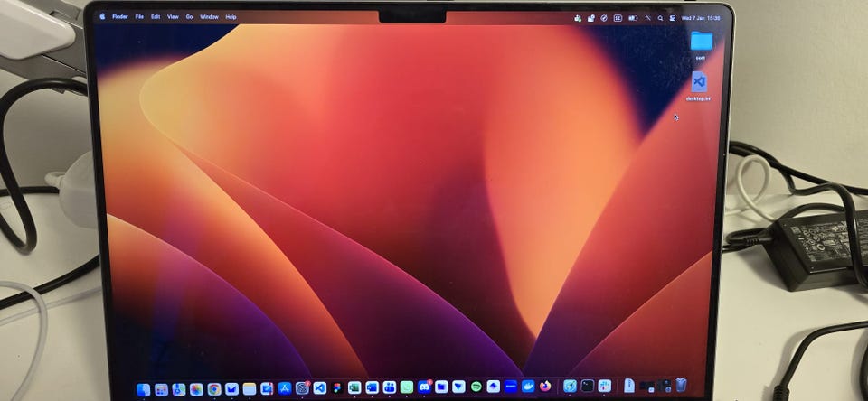Launch Docker Desktop from the Dock
Image resolution: width=868 pixels, height=401 pixels.
click(x=528, y=387)
